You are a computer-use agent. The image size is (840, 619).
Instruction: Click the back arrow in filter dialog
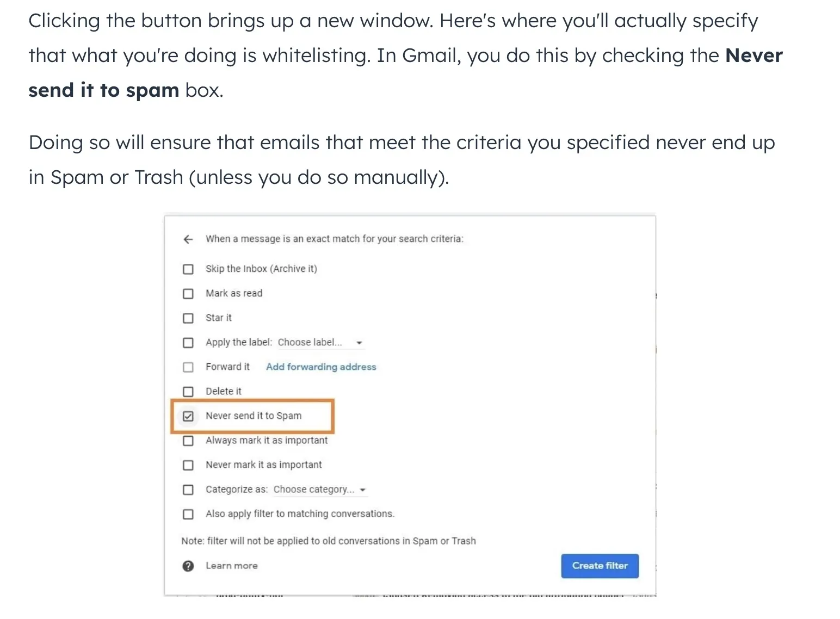188,239
